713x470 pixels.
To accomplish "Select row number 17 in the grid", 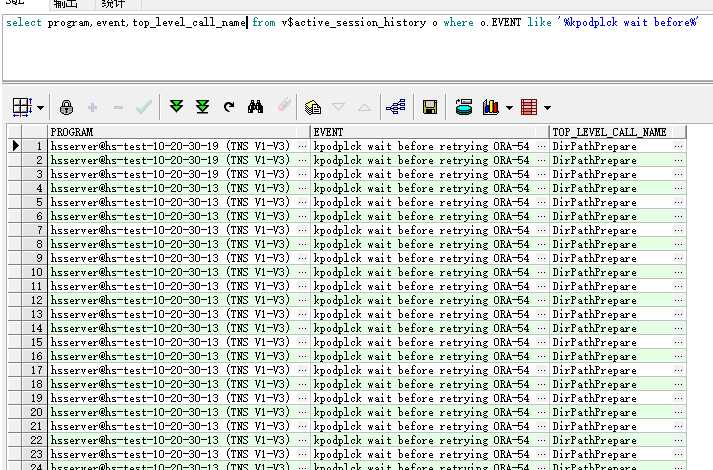I will tap(35, 370).
